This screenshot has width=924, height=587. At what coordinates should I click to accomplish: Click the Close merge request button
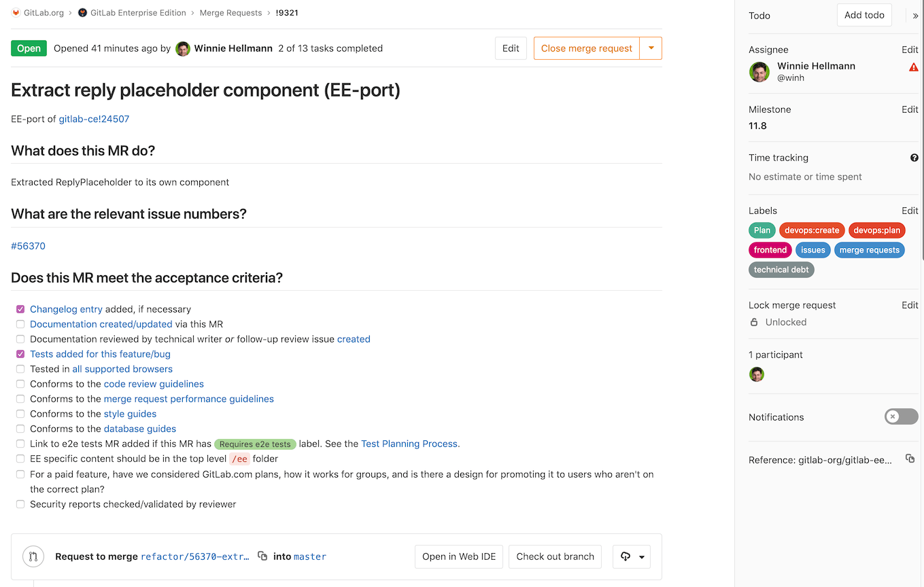[x=587, y=48]
